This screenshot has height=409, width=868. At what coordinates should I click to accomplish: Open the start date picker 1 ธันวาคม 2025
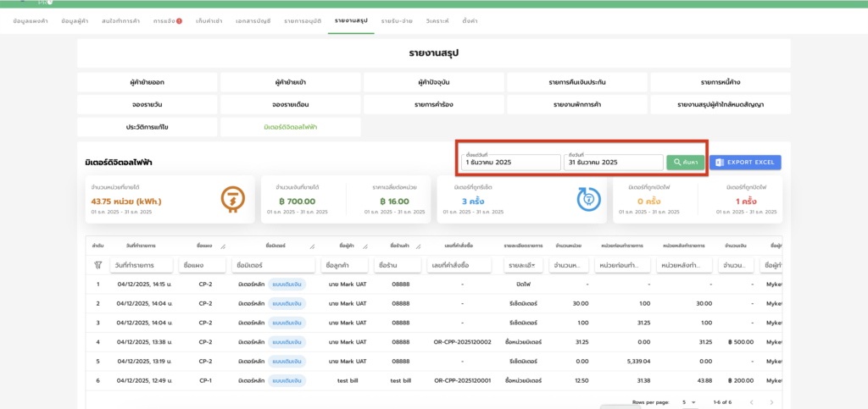511,162
